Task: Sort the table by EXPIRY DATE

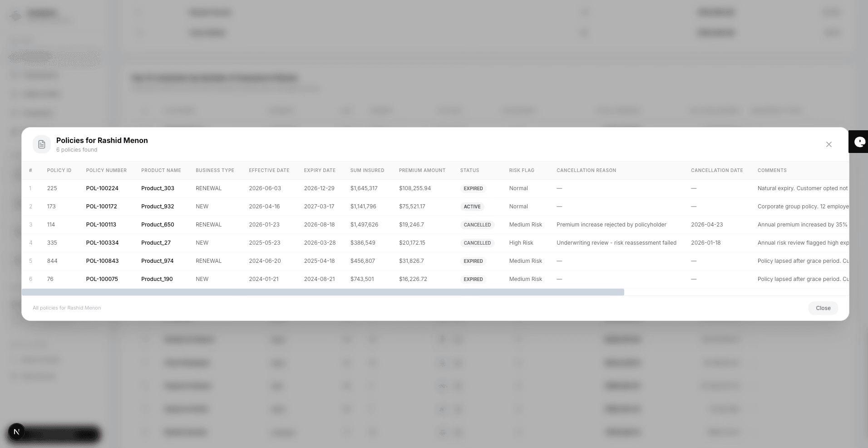Action: coord(320,170)
